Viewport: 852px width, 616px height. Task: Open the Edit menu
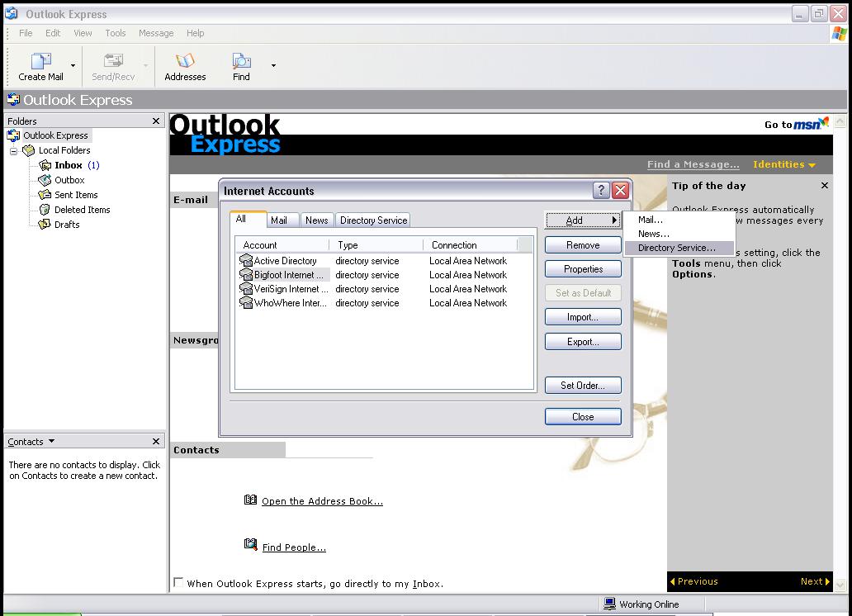pyautogui.click(x=53, y=33)
